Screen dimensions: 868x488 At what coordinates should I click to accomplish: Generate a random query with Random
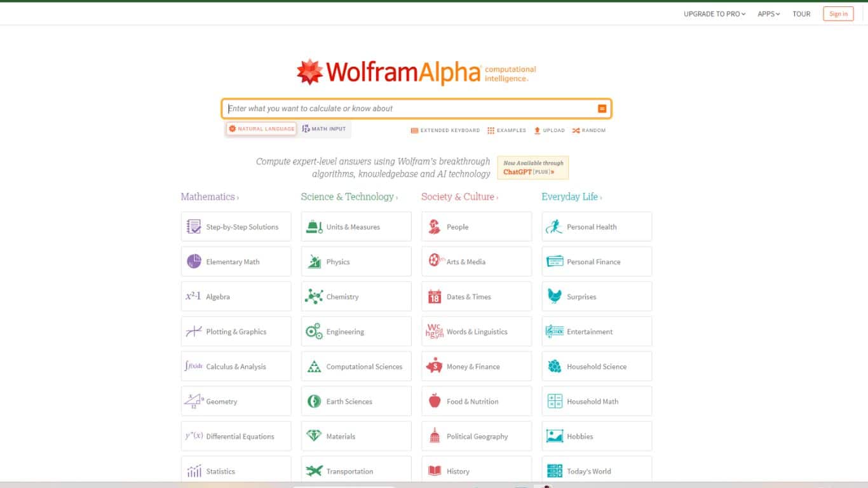(588, 130)
